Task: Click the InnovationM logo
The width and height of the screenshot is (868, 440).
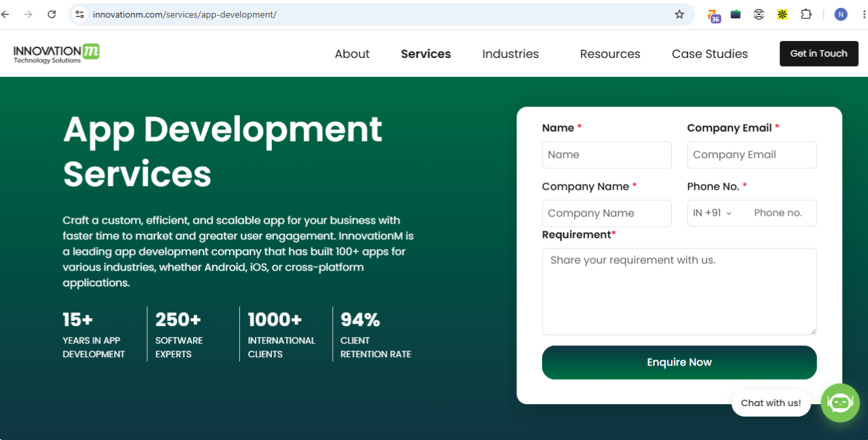Action: coord(57,53)
